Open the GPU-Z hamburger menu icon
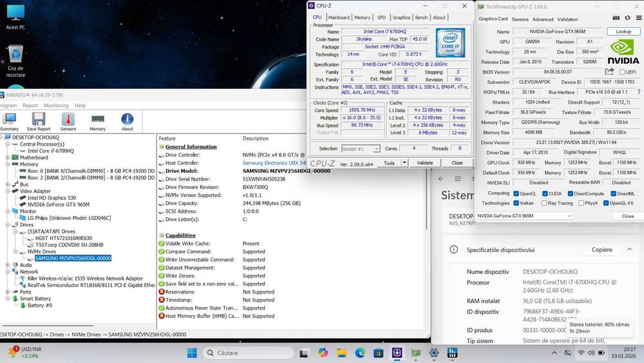The height and width of the screenshot is (363, 644). pos(639,18)
